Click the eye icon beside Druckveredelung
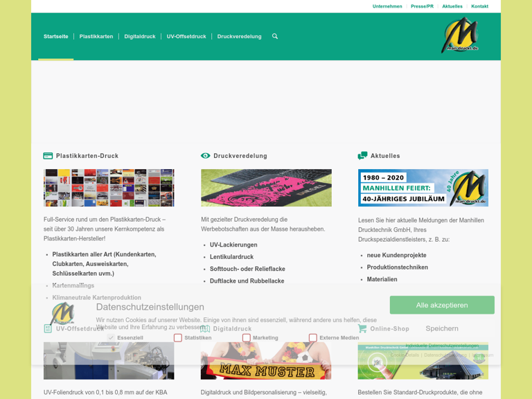 [205, 156]
